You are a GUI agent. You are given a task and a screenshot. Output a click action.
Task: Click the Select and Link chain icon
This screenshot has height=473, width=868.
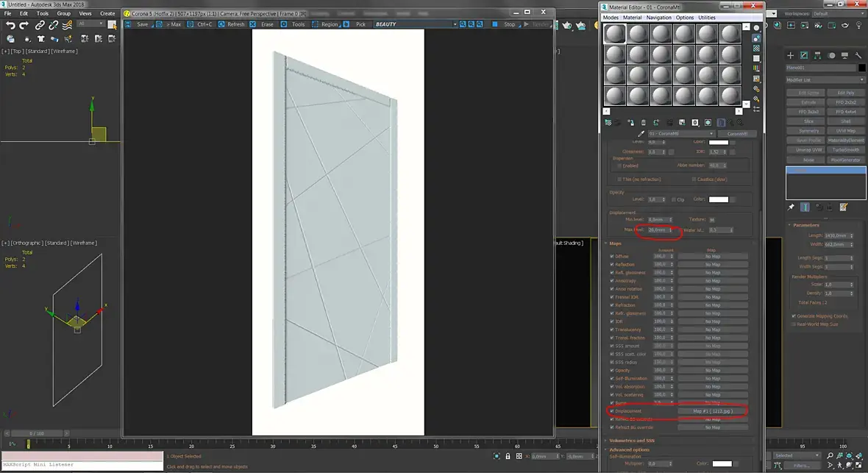click(40, 25)
